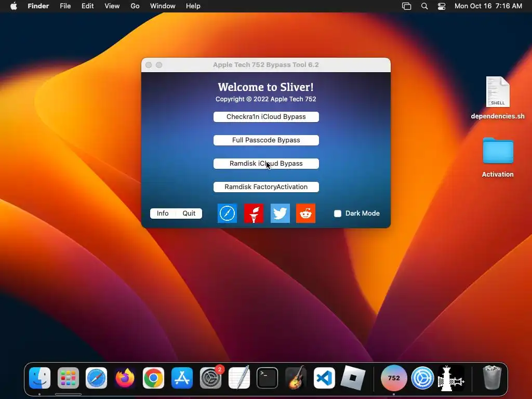Viewport: 532px width, 399px height.
Task: Launch Firefox from the Dock
Action: click(125, 378)
